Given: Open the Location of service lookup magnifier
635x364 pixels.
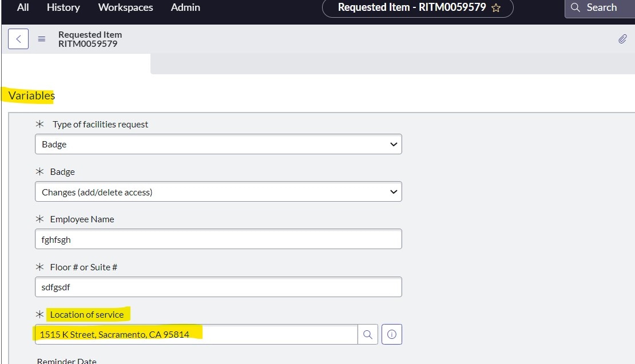Looking at the screenshot, I should (368, 334).
